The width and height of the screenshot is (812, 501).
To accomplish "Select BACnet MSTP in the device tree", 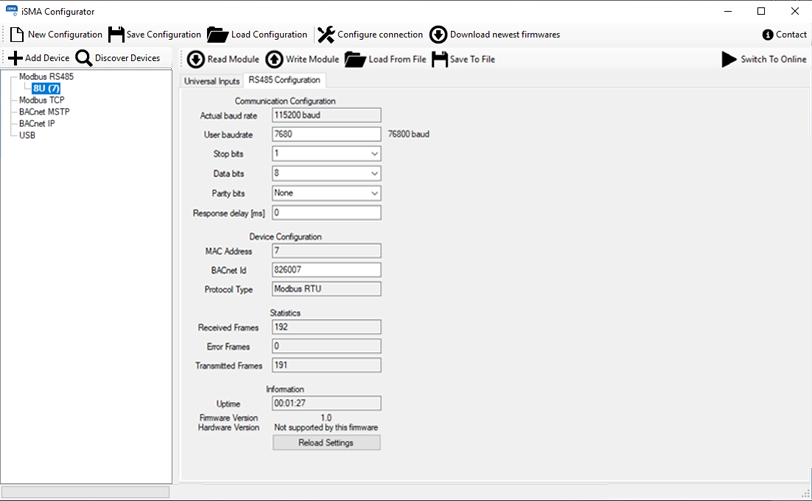I will click(44, 112).
